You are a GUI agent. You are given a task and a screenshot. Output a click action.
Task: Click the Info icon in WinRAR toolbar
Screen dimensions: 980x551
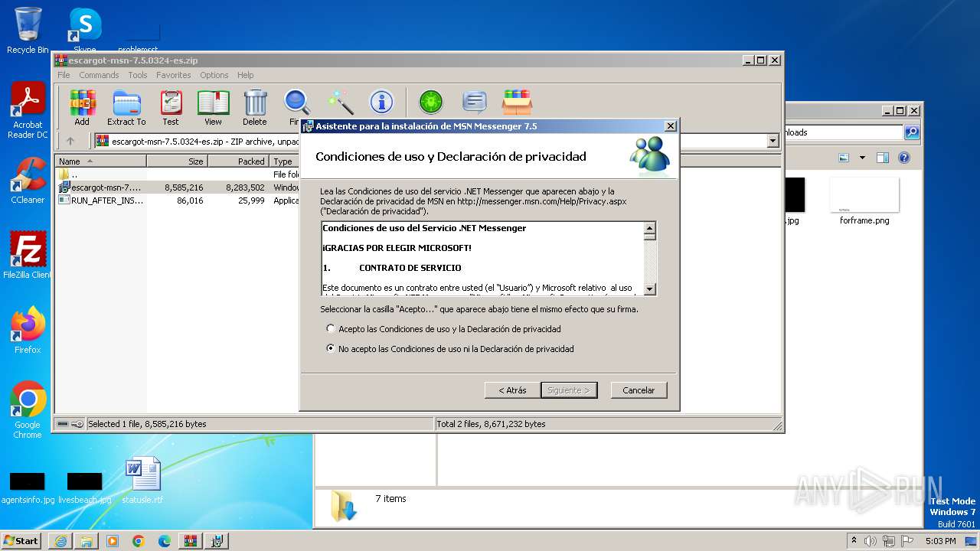click(x=381, y=102)
